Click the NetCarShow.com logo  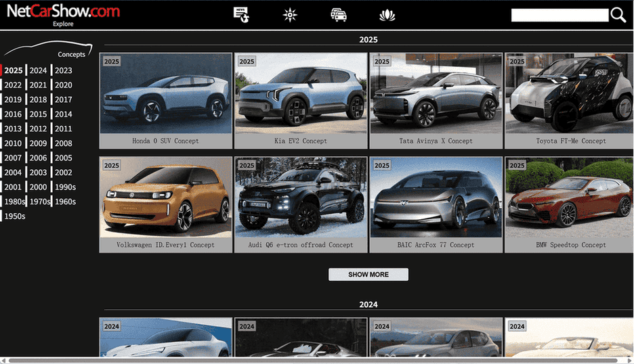point(63,11)
